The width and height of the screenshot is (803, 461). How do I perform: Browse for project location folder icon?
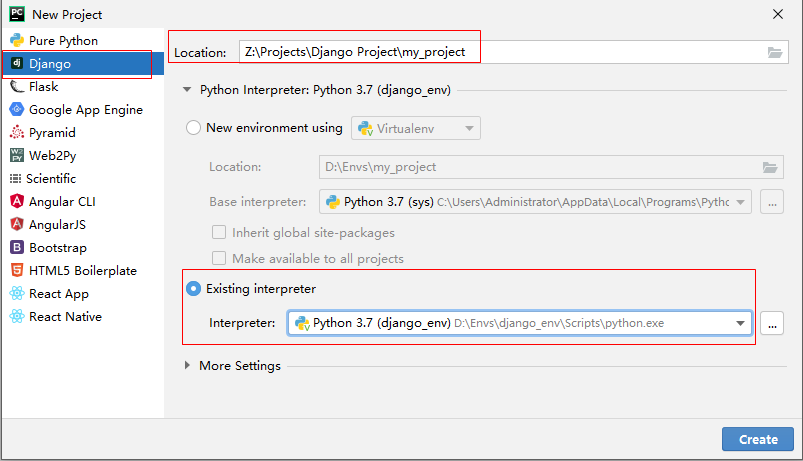775,52
